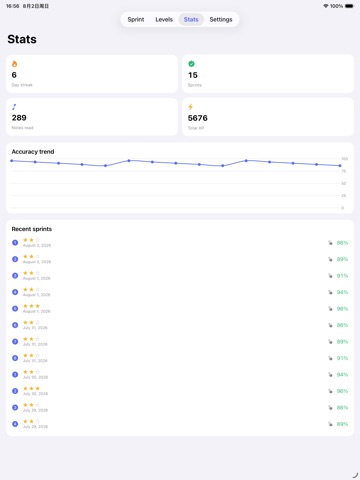Click 89% accuracy on July 31 sprint

coord(342,342)
